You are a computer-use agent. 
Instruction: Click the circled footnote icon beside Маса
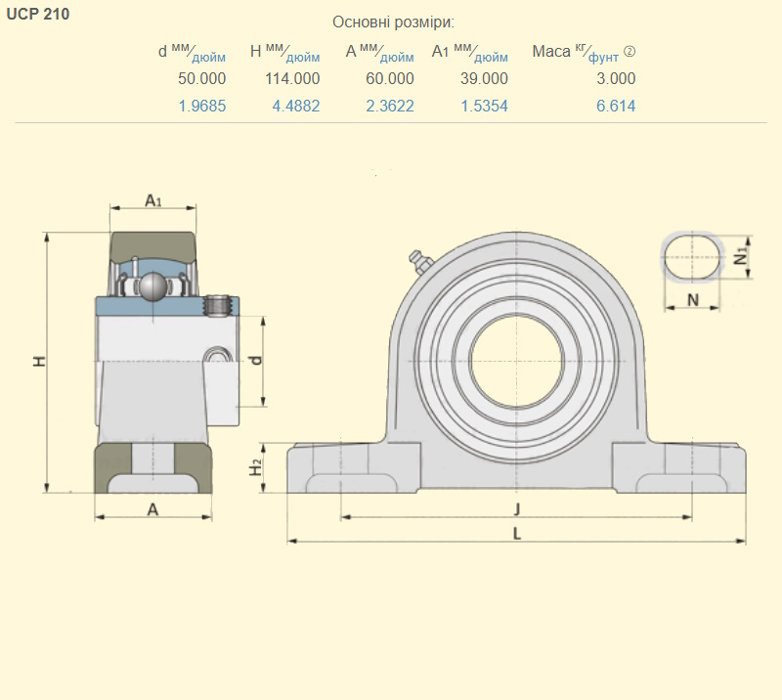630,52
